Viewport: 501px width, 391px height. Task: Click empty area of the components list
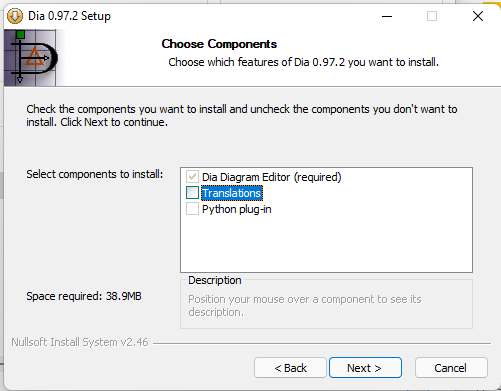(326, 245)
